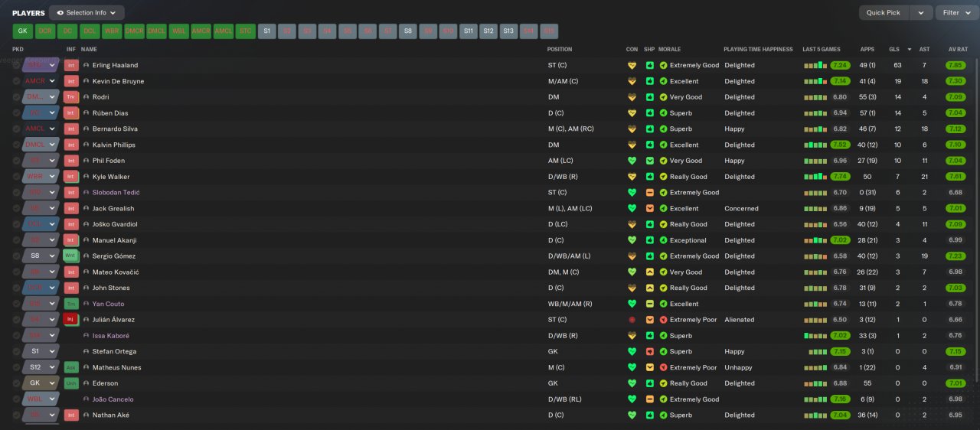Toggle the picked checkbox for Stefan Ortega
Viewport: 980px width, 430px height.
16,352
